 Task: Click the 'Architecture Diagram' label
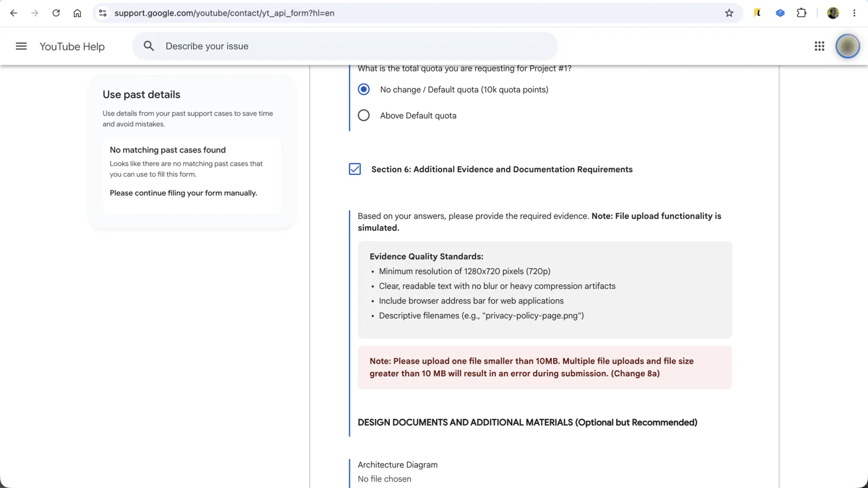[x=398, y=465]
